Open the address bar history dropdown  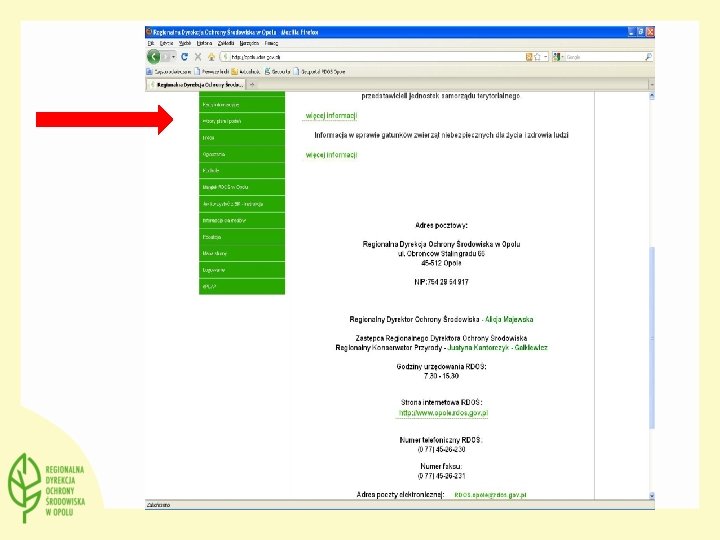click(x=546, y=57)
